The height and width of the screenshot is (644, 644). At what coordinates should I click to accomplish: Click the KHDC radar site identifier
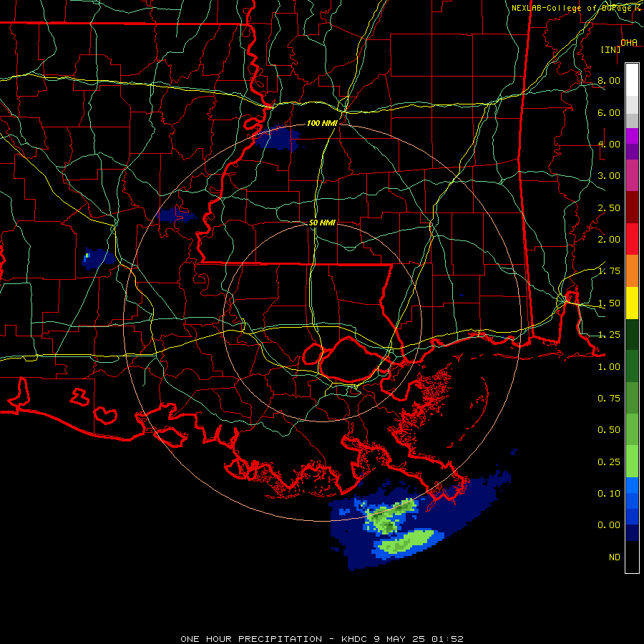[355, 639]
